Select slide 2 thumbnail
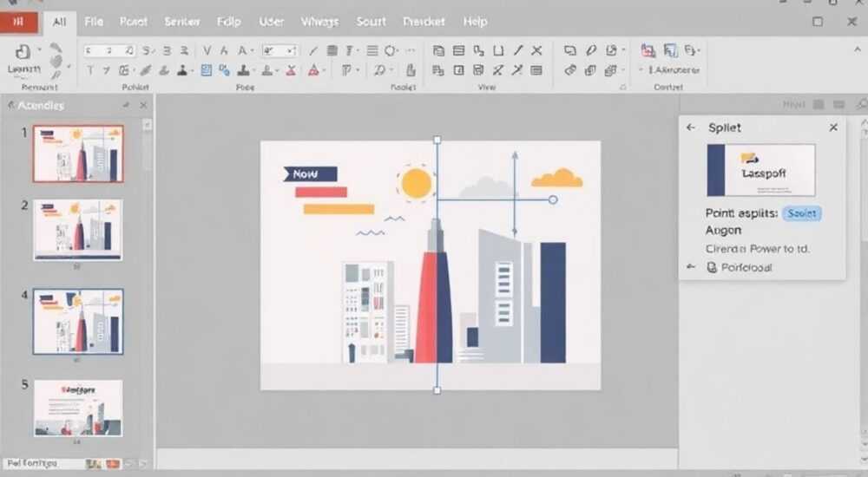 [x=78, y=230]
